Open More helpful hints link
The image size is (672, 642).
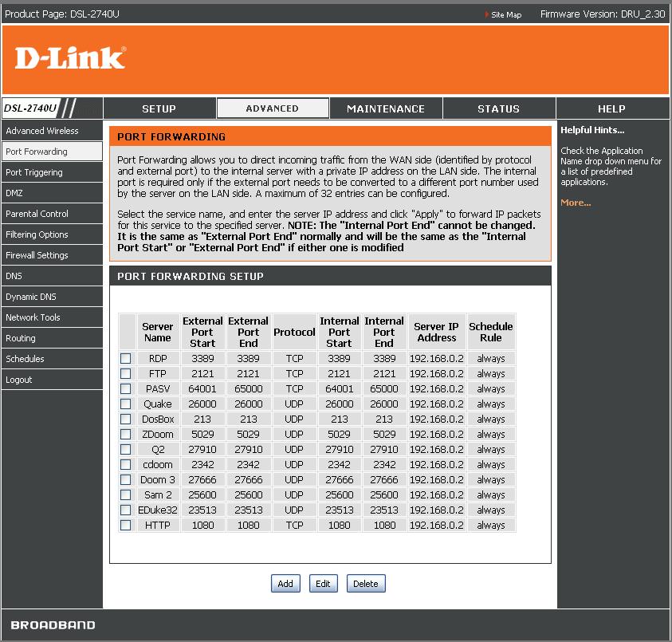576,203
